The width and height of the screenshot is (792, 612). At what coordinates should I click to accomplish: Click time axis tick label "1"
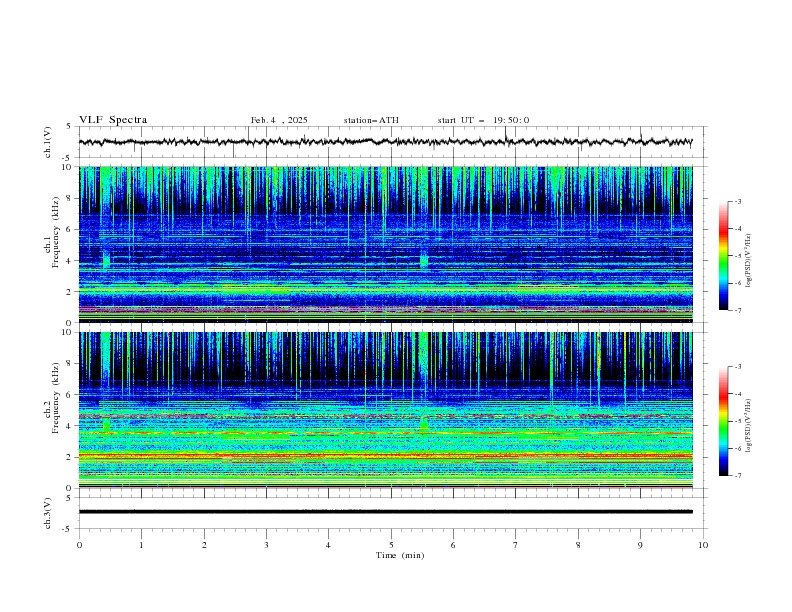pos(141,545)
